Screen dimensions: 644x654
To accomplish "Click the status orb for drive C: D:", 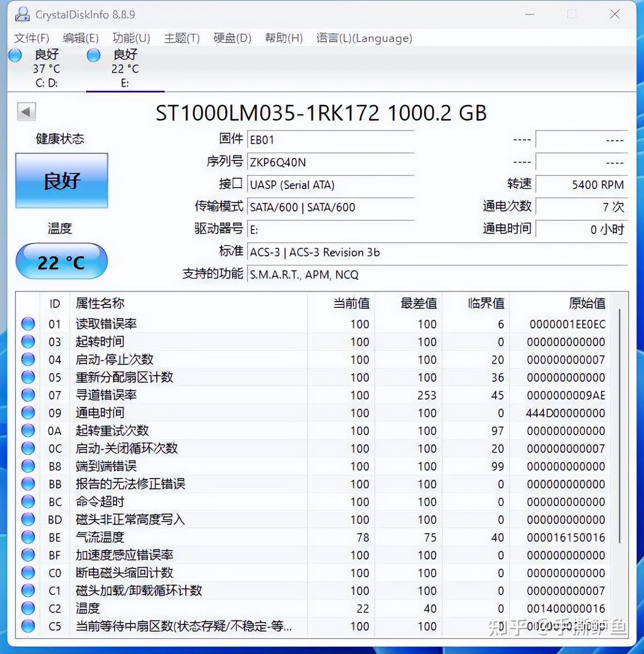I will (15, 55).
